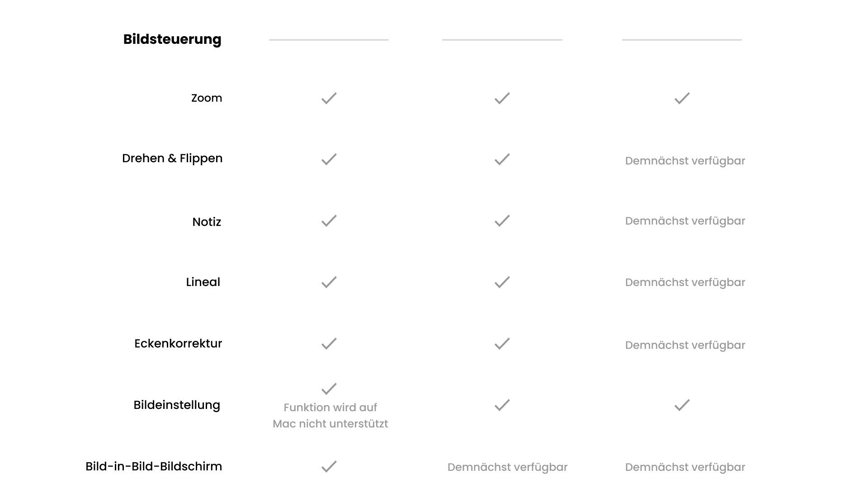Click the Drehen & Flippen checkmark in the second column
The height and width of the screenshot is (488, 868).
coord(502,159)
